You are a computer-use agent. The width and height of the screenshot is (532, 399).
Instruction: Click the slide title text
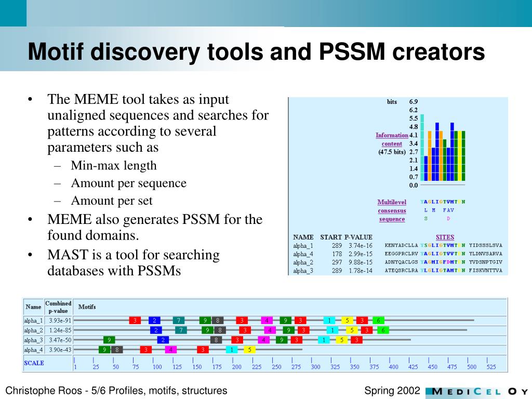(256, 52)
